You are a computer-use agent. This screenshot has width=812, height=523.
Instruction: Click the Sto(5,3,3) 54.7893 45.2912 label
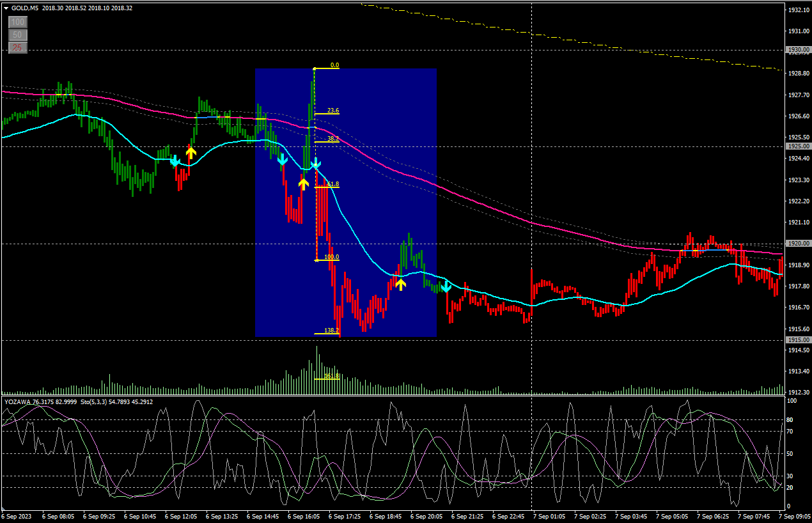(x=117, y=402)
